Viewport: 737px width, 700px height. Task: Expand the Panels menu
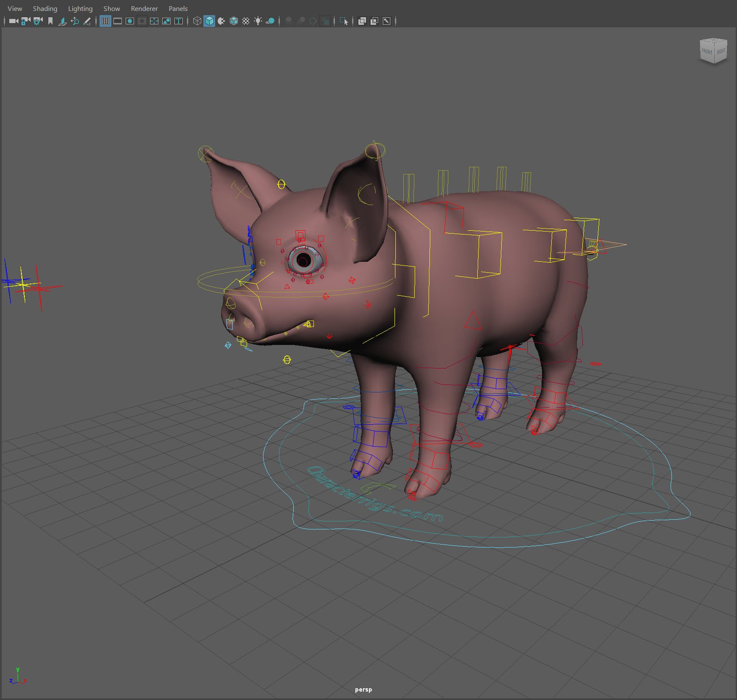178,8
